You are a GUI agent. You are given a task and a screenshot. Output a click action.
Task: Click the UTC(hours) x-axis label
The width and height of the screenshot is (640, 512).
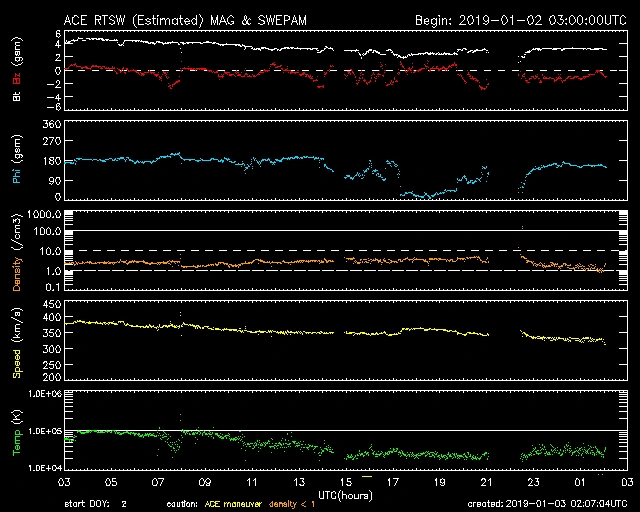tap(345, 494)
